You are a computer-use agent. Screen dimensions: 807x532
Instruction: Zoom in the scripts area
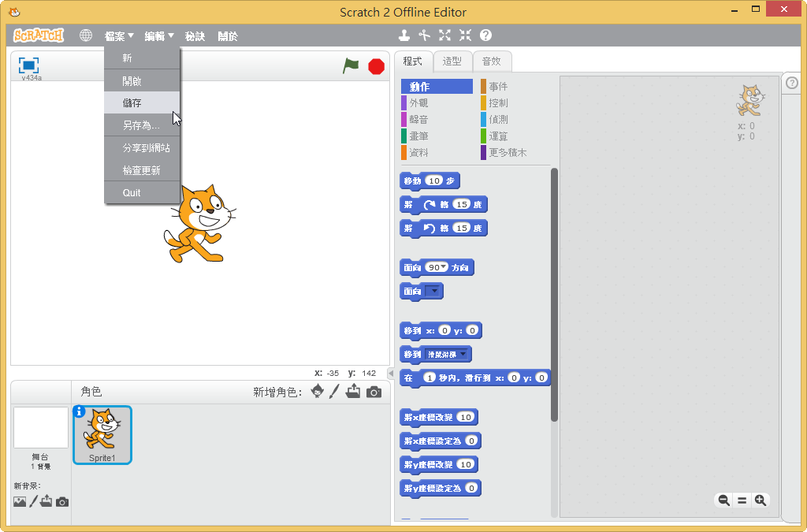[761, 500]
